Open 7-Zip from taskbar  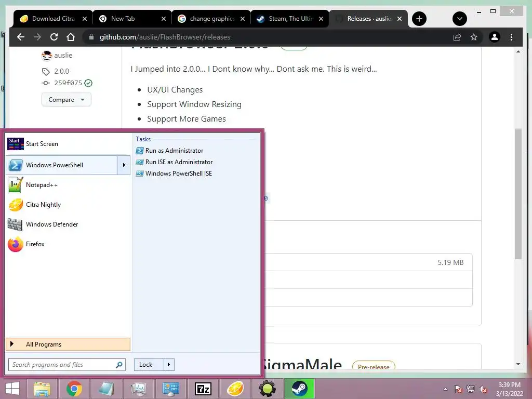[203, 389]
